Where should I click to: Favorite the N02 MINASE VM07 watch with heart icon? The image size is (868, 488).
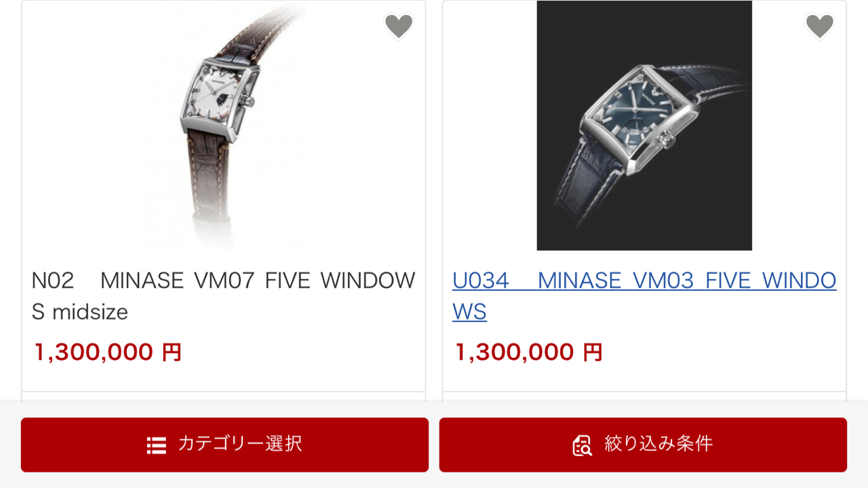coord(399,26)
